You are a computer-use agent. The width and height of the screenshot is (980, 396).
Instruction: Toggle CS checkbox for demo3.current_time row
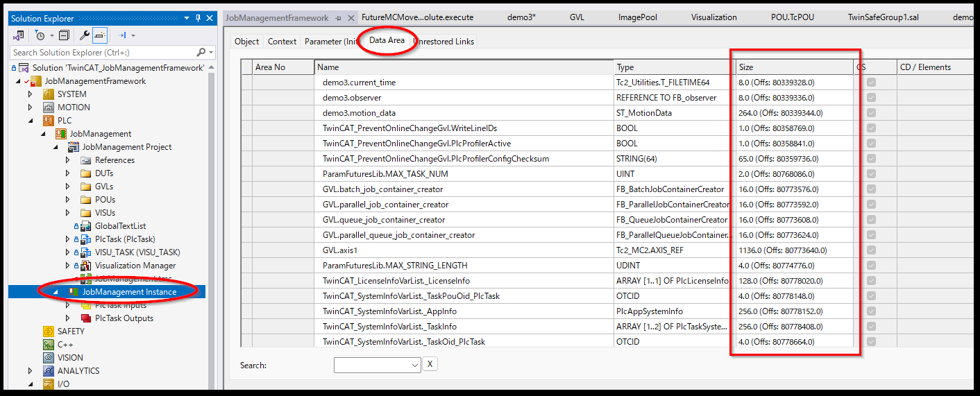pos(871,83)
